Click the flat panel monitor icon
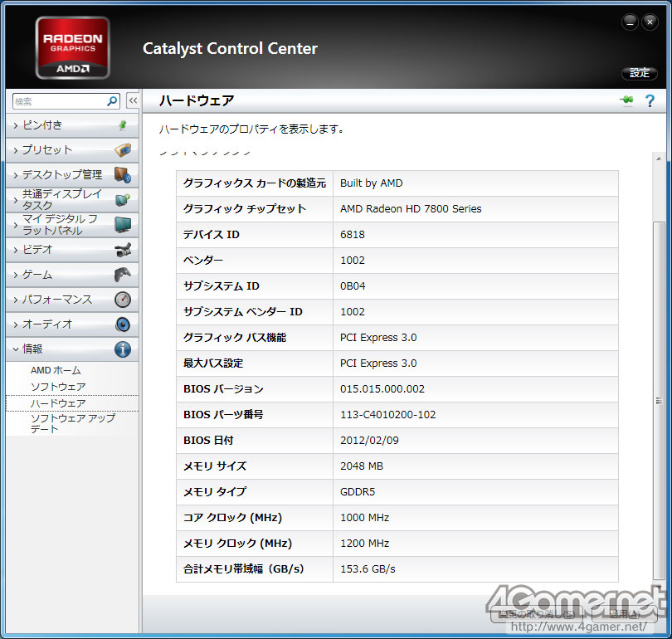Screen dimensions: 672x639 123,225
